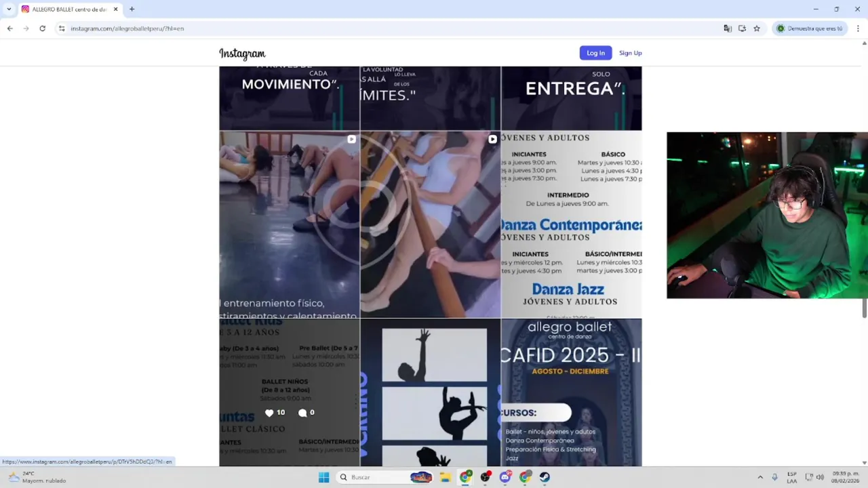Click the Instagram logo
The height and width of the screenshot is (488, 868).
click(242, 54)
